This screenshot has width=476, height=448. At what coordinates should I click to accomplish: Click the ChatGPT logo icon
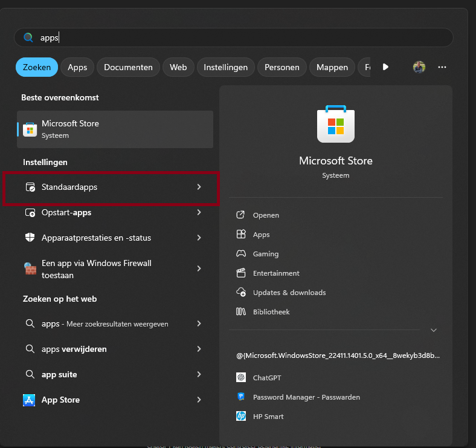(241, 377)
